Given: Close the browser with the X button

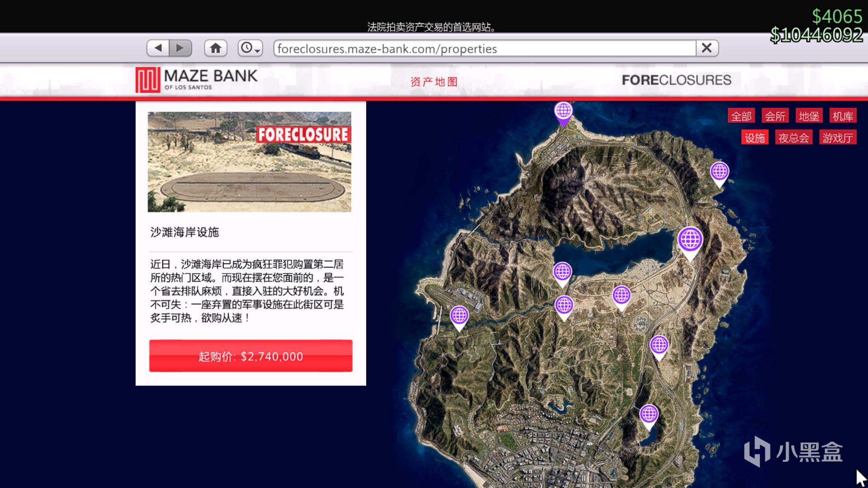Looking at the screenshot, I should pyautogui.click(x=707, y=48).
